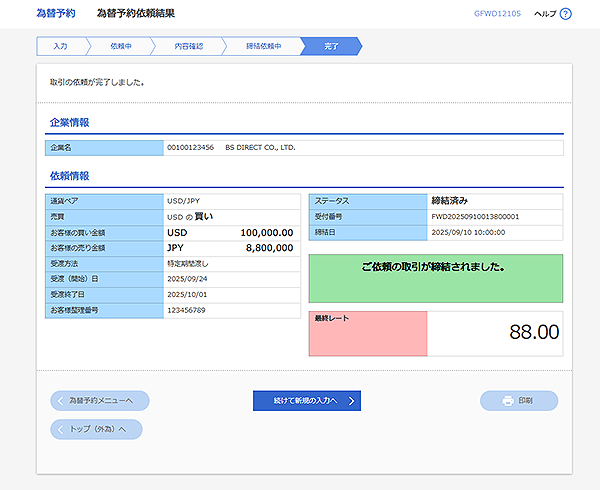Click the 為替予約依頼結果 page heading
The width and height of the screenshot is (600, 490).
point(135,13)
